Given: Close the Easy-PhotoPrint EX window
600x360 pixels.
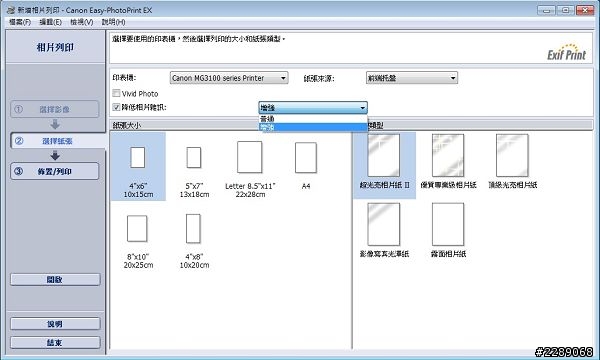Looking at the screenshot, I should tap(585, 10).
